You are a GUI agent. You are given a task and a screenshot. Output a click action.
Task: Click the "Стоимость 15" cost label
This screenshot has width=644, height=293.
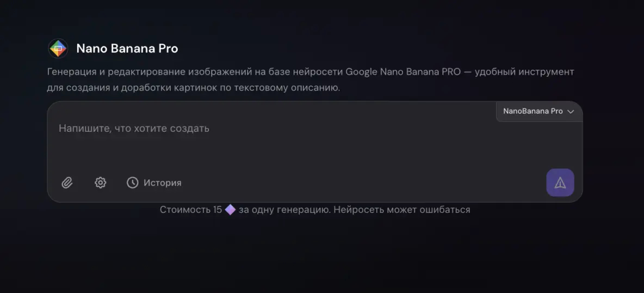pos(190,210)
